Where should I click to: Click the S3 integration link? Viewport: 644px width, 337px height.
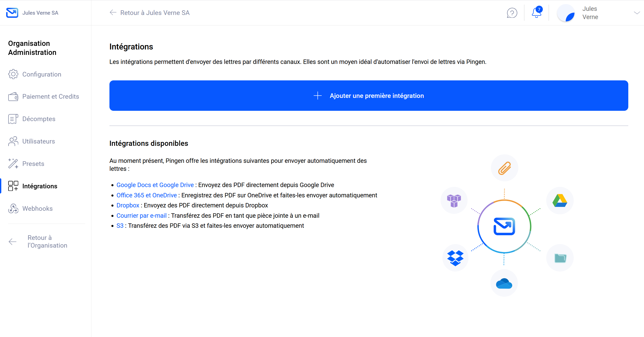(120, 226)
